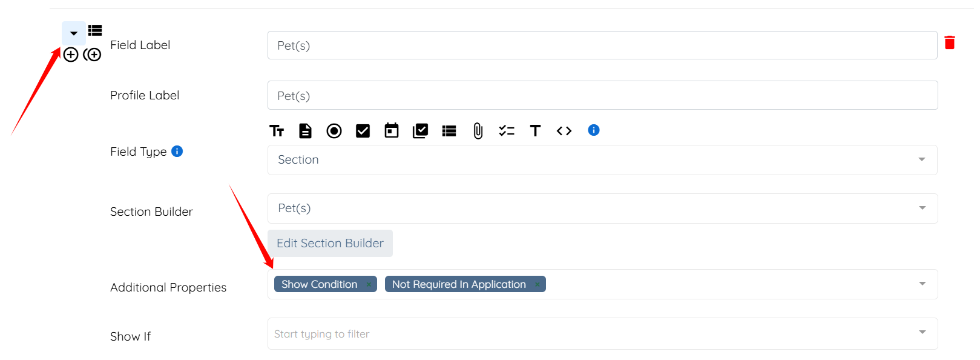Select the checkbox field type icon

click(363, 131)
